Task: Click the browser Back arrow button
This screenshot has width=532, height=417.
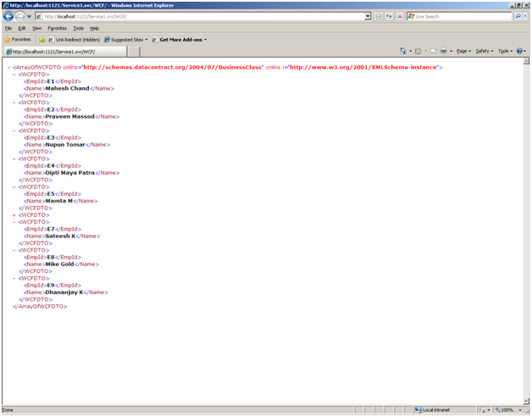Action: click(x=8, y=16)
